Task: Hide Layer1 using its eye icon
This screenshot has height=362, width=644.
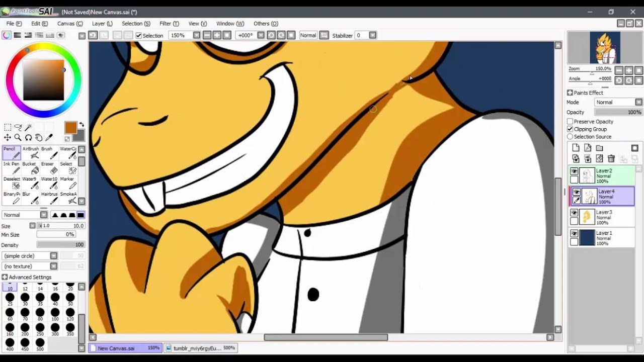Action: (x=574, y=234)
